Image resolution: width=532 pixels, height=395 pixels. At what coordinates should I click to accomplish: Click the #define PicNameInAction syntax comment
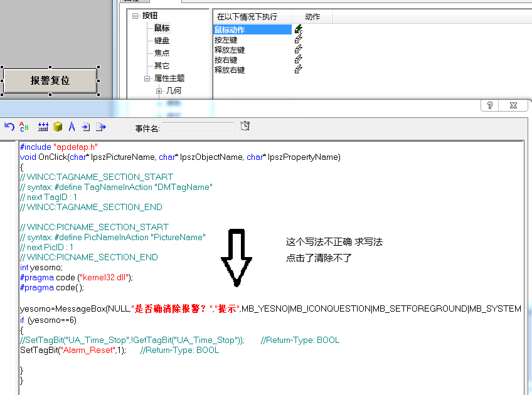[113, 238]
